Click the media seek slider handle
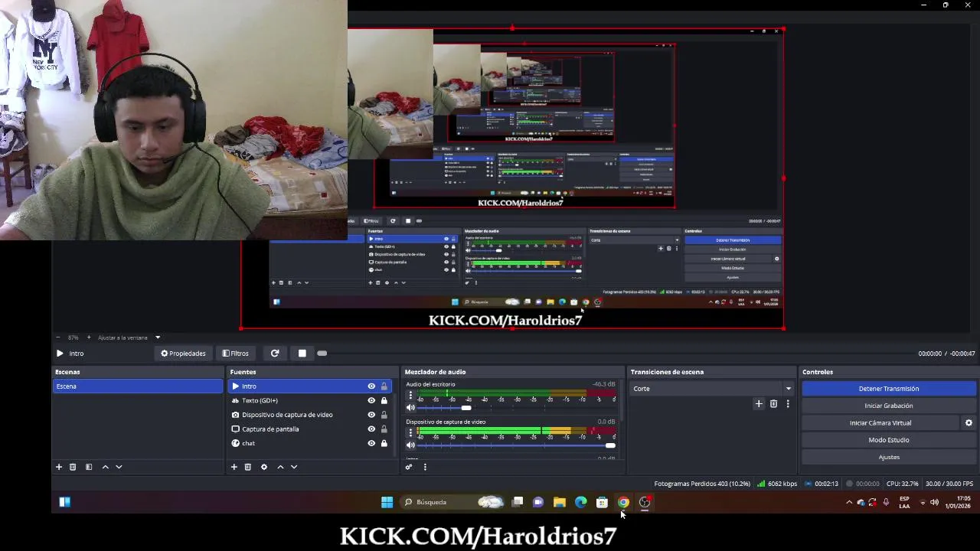This screenshot has height=551, width=980. click(x=322, y=354)
